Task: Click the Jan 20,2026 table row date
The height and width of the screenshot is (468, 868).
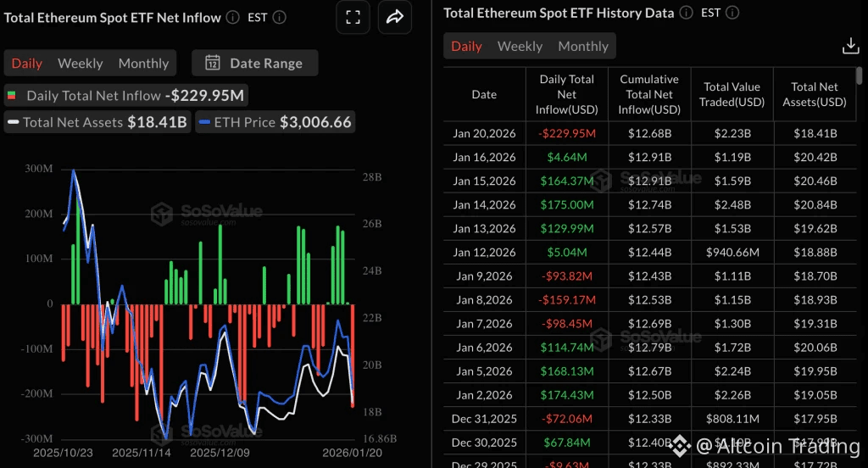Action: (484, 133)
